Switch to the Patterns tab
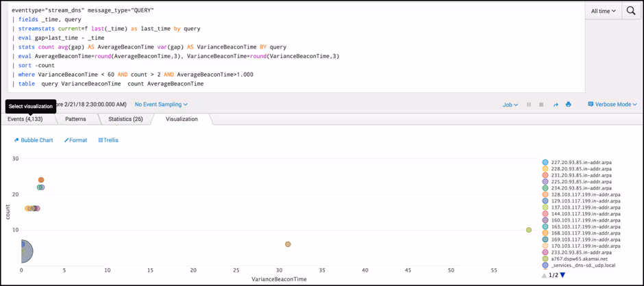This screenshot has width=644, height=286. (x=75, y=119)
